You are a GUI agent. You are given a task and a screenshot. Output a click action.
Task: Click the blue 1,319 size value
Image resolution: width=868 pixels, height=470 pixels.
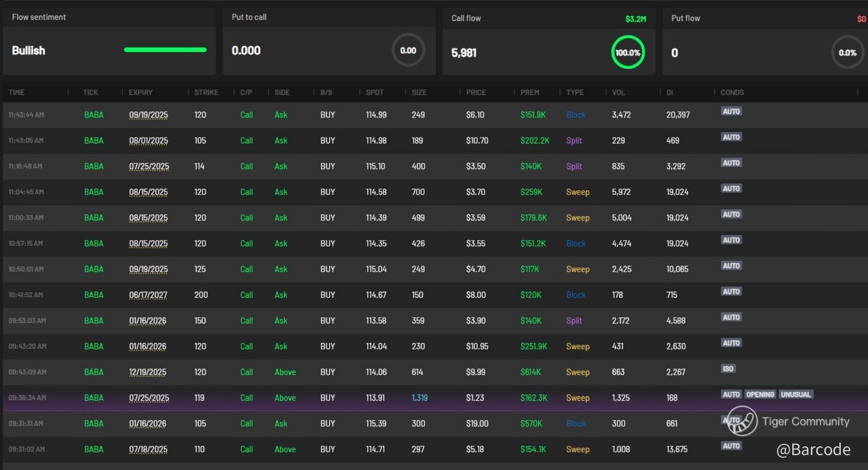tap(420, 398)
